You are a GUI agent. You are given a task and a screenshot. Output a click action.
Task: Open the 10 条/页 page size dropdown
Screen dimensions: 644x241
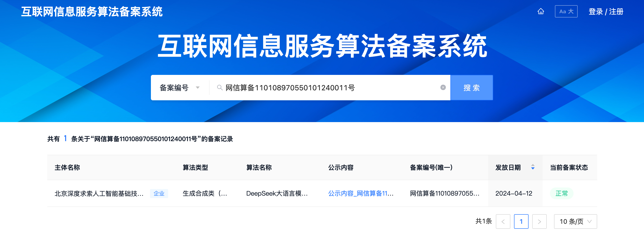pyautogui.click(x=575, y=221)
